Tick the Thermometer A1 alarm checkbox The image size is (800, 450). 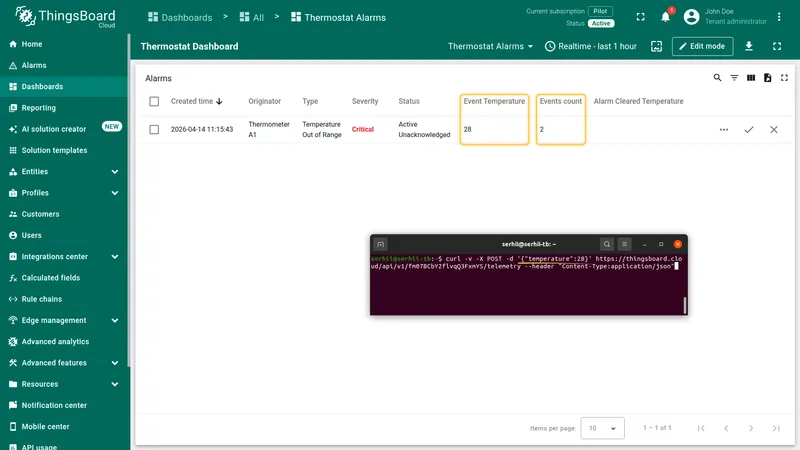click(x=154, y=130)
